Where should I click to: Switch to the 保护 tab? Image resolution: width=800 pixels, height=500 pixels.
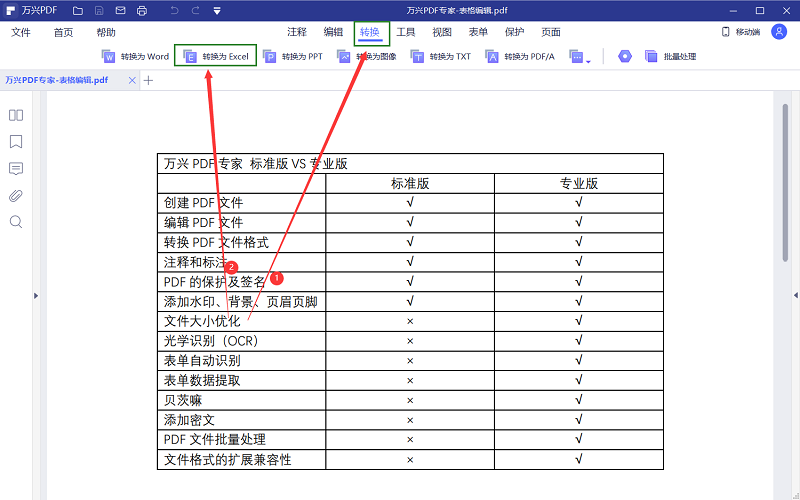point(514,32)
